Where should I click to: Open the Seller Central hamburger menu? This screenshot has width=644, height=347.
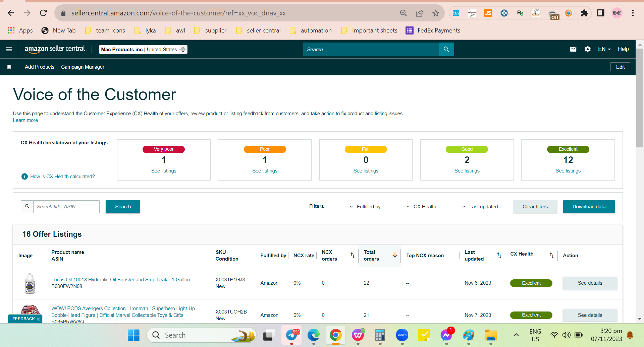click(x=9, y=49)
